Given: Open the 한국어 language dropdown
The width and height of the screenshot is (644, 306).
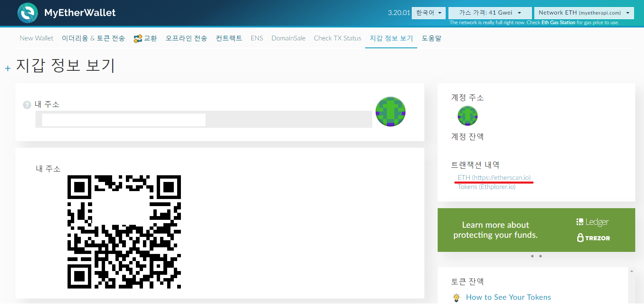Looking at the screenshot, I should (x=428, y=13).
